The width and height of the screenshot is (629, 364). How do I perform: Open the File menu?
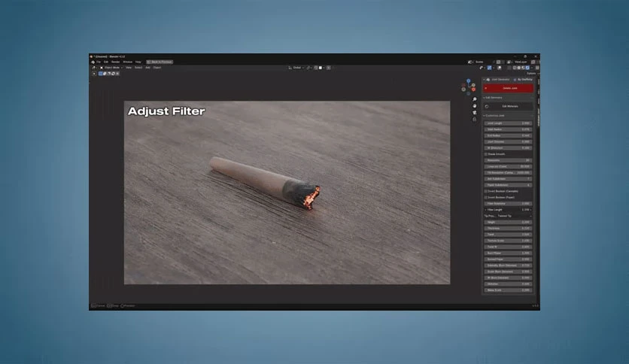(x=99, y=62)
